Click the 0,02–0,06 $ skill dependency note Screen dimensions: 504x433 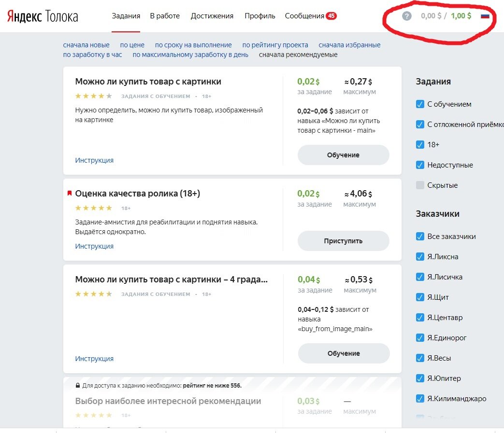[338, 121]
